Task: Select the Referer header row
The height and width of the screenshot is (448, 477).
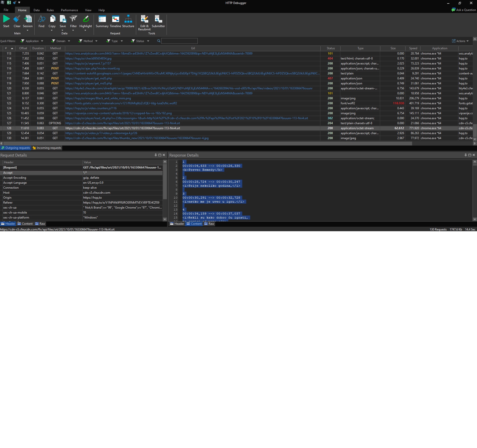Action: (x=82, y=203)
